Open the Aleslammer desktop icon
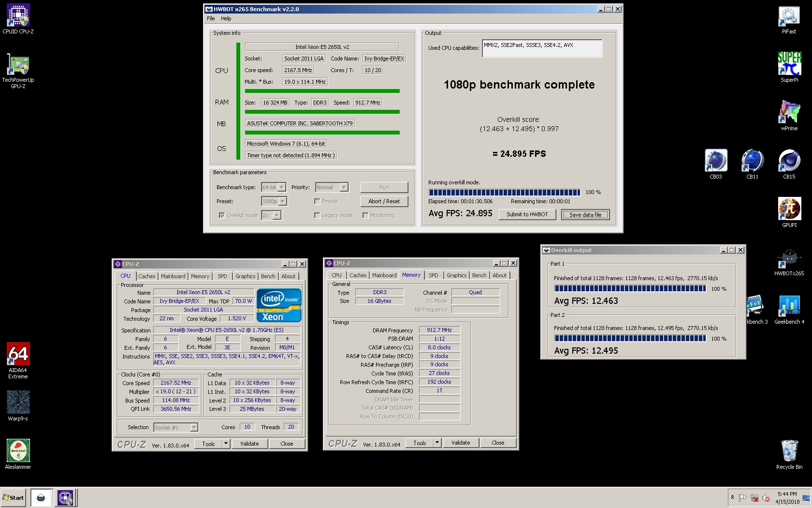This screenshot has width=812, height=508. click(x=18, y=454)
